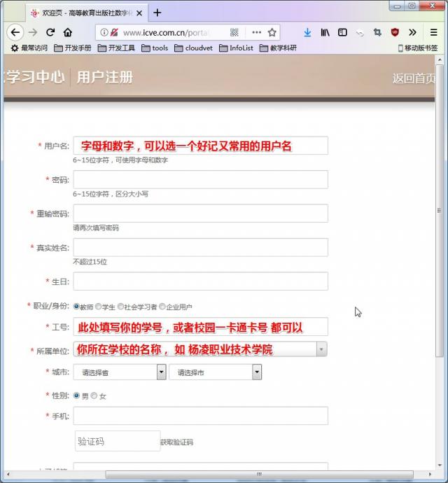This screenshot has height=483, width=448.
Task: Click the vertical scrollbar down arrow
Action: click(x=440, y=465)
